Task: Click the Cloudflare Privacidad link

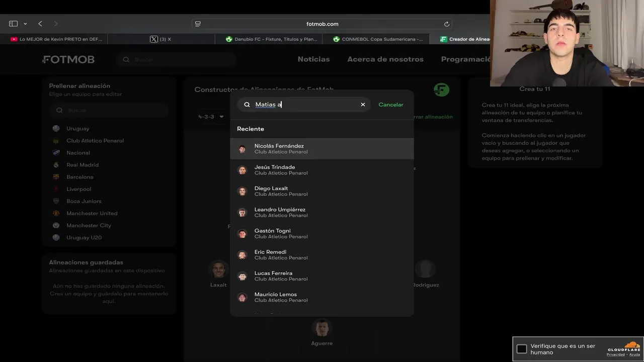Action: tap(615, 354)
